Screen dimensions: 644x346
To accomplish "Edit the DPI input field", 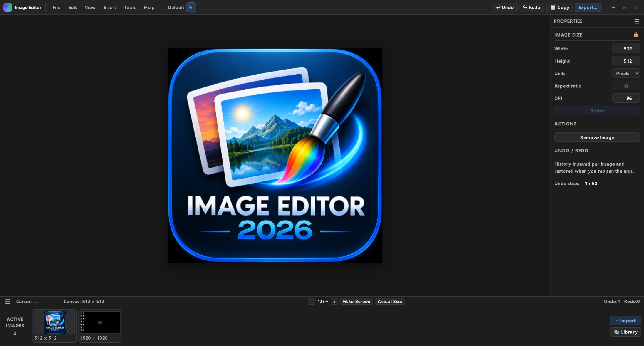I will coord(626,98).
